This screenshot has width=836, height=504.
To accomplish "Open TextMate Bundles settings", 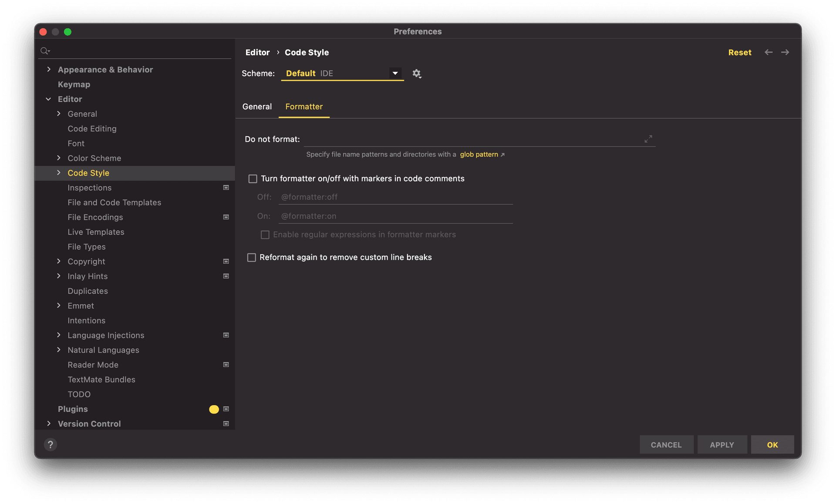I will pyautogui.click(x=101, y=380).
